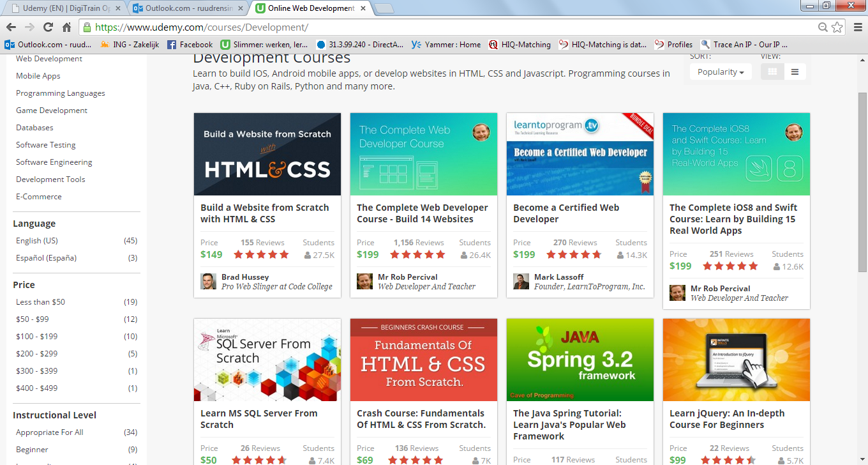Open Build a Website from Scratch thumbnail
Screen dimensions: 868x465
click(x=267, y=154)
